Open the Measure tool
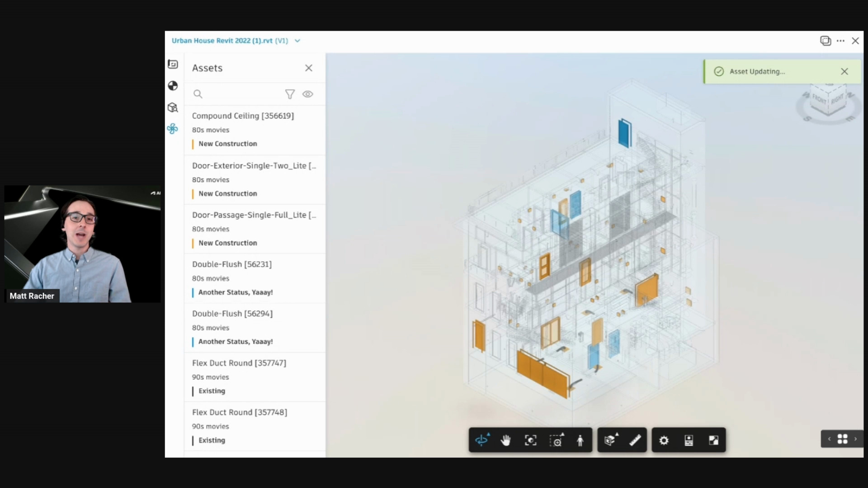 (635, 440)
